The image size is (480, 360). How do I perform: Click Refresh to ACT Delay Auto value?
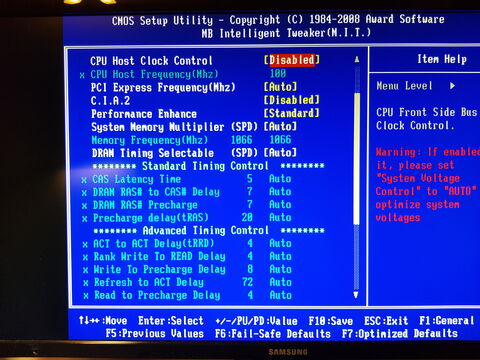[280, 282]
